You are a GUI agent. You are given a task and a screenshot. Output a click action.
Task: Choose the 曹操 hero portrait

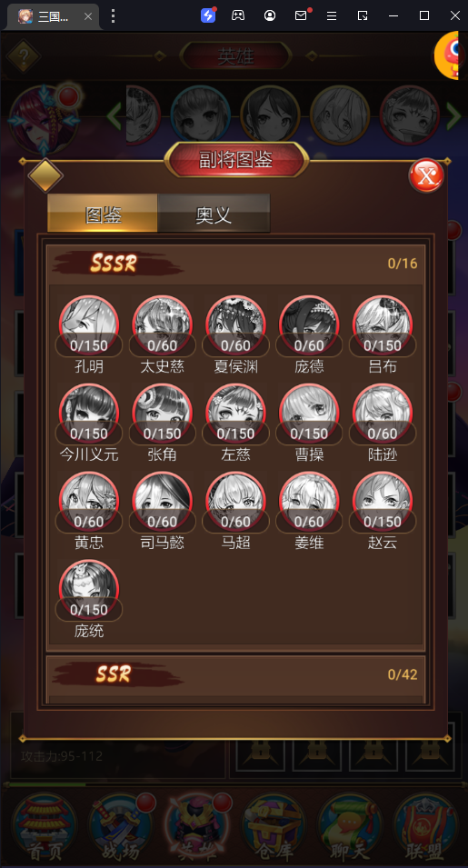[309, 414]
